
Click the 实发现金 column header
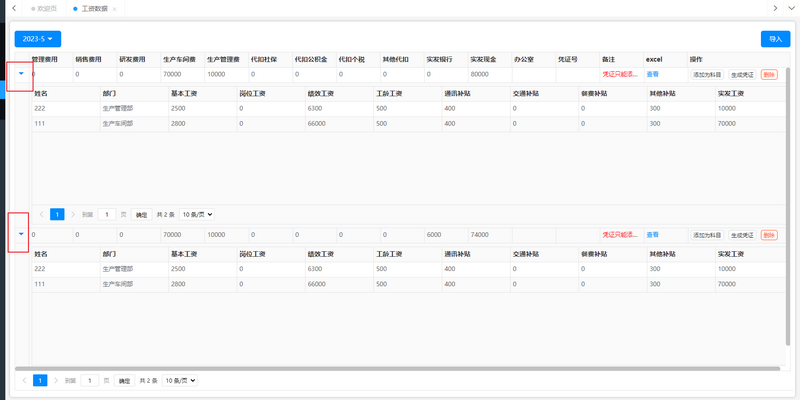[x=483, y=59]
